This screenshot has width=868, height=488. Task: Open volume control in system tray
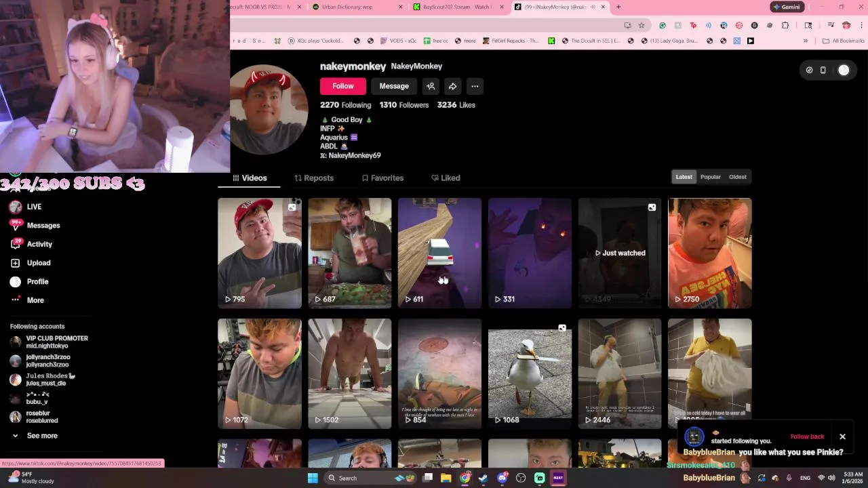point(831,478)
